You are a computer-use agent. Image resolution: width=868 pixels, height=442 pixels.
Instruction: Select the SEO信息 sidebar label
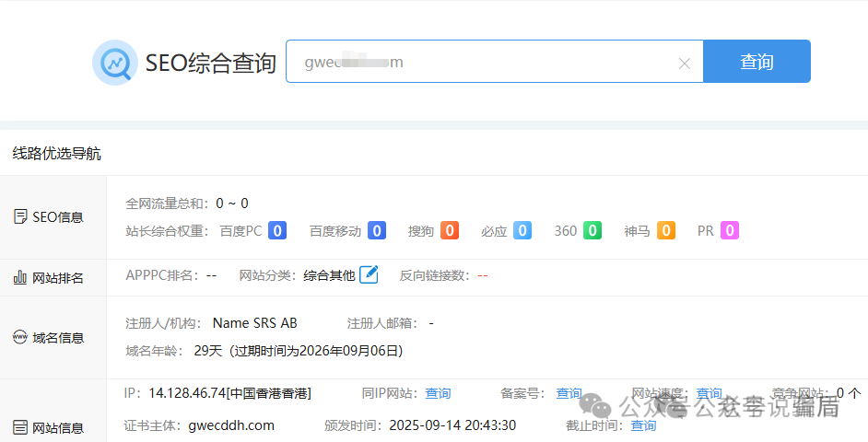click(x=57, y=217)
